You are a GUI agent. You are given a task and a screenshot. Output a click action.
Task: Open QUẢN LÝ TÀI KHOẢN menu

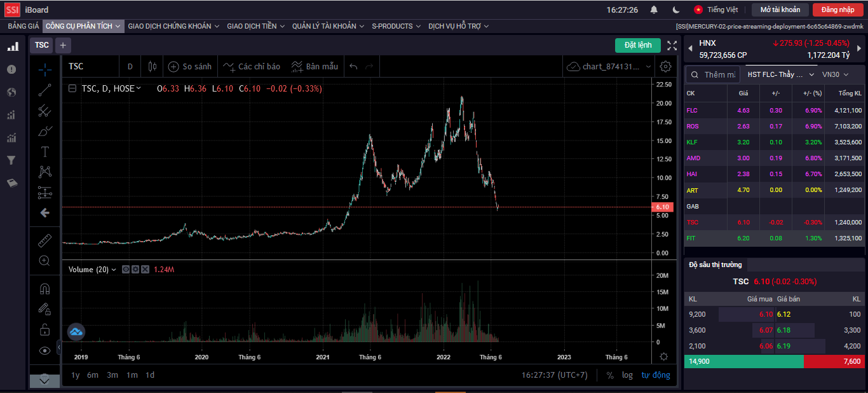(x=328, y=26)
